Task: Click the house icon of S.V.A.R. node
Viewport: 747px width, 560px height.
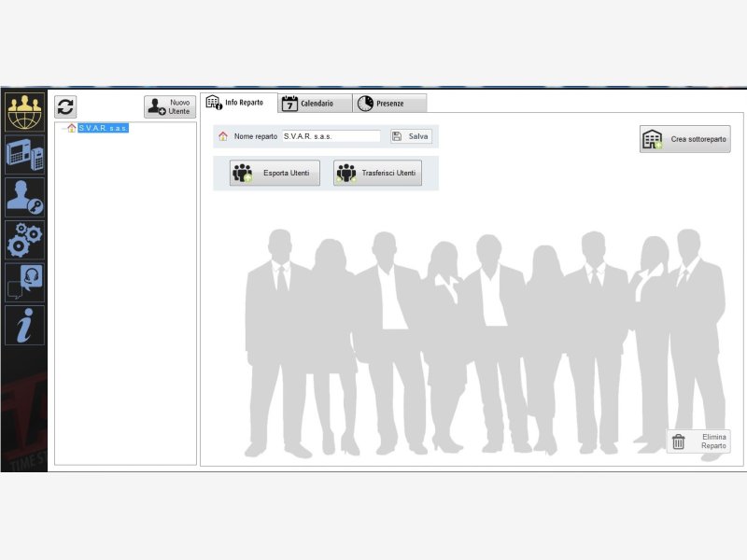Action: 72,128
